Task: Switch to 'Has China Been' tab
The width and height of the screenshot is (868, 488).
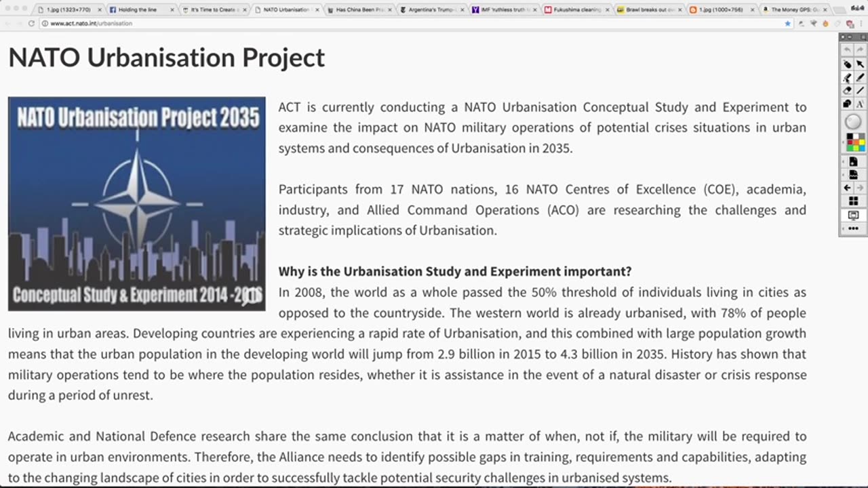Action: point(359,9)
